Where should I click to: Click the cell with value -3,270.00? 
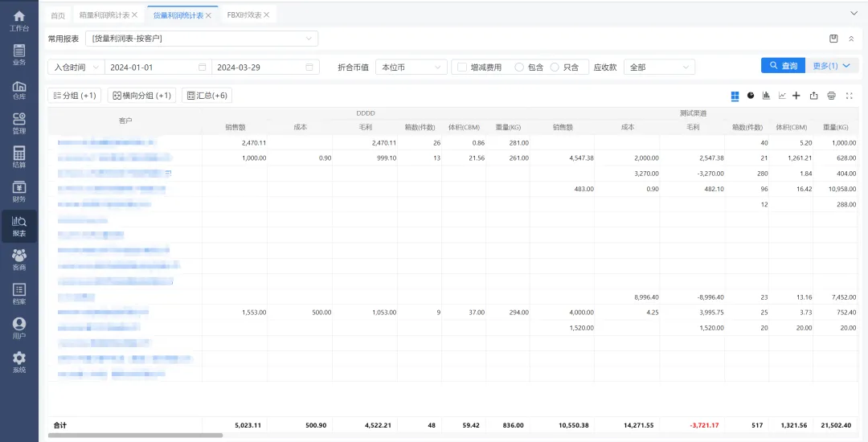coord(709,173)
